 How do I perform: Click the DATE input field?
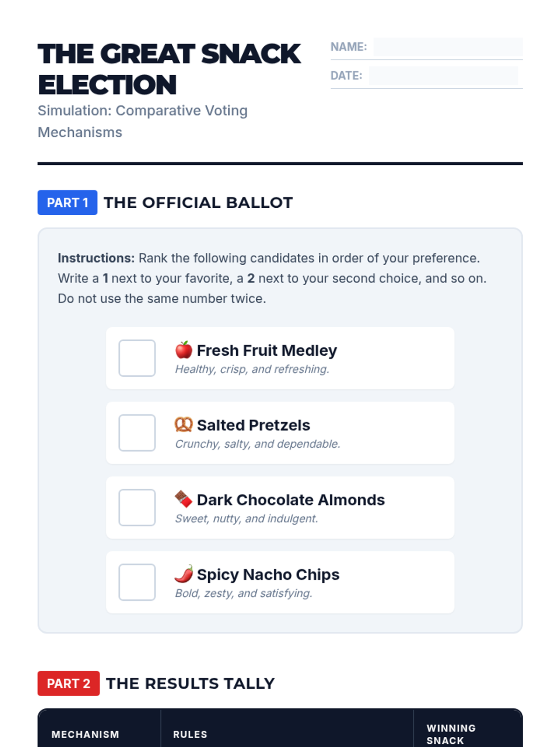point(443,76)
